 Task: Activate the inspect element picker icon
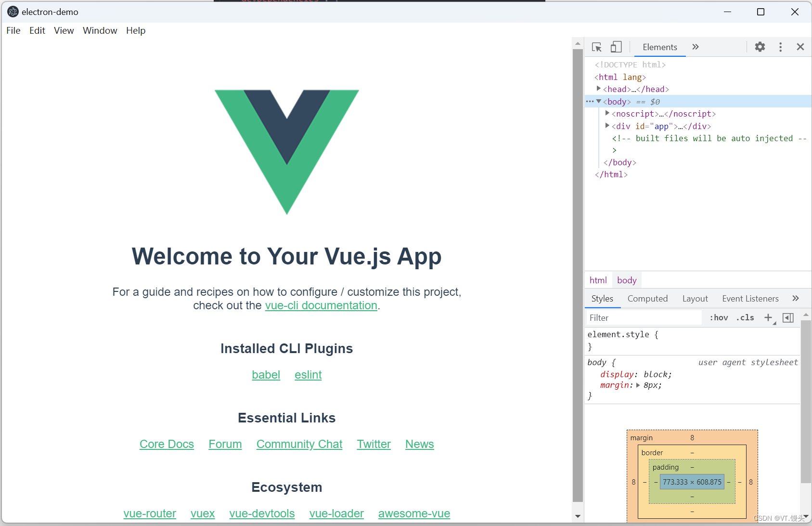pyautogui.click(x=597, y=47)
